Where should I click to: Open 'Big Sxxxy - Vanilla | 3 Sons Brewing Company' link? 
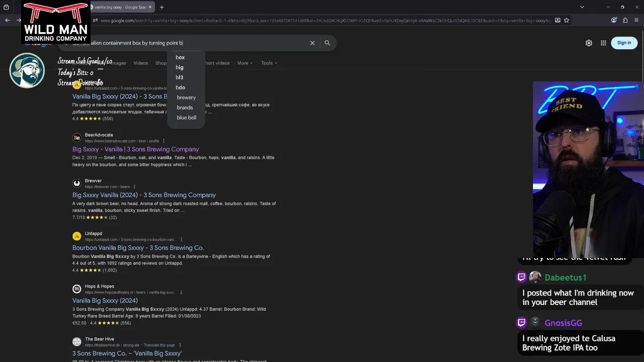click(x=135, y=149)
